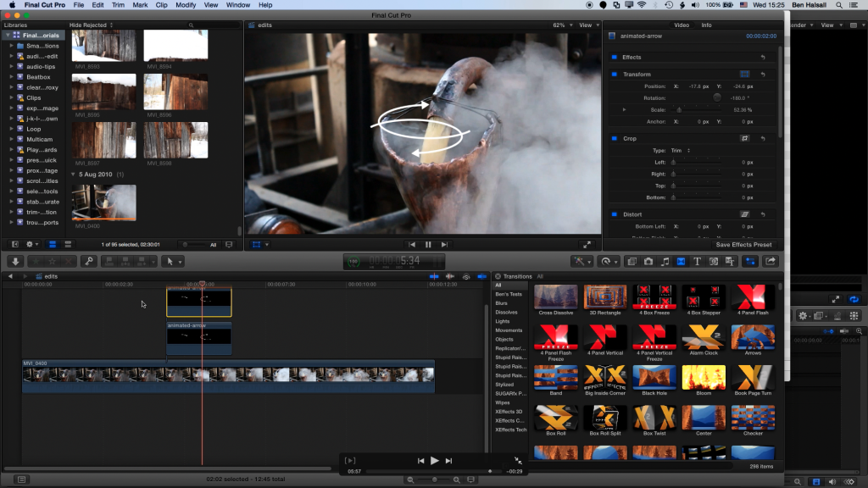Switch to the Info inspector tab

click(706, 25)
